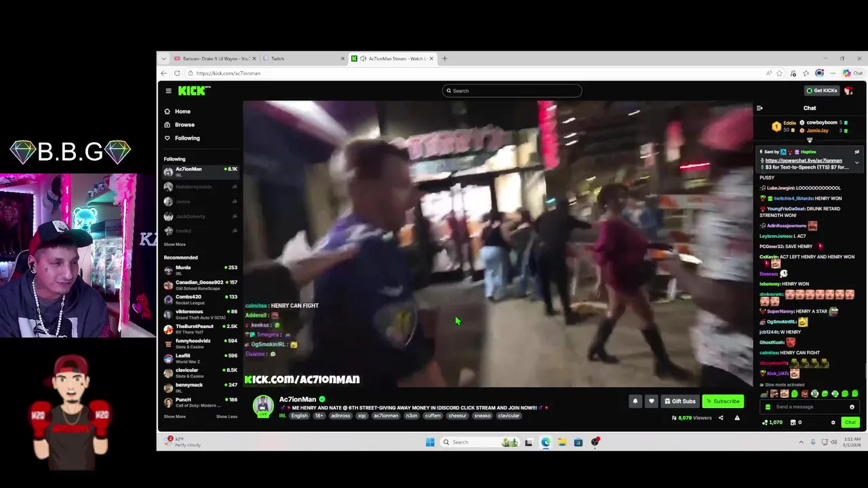Select the English tag
This screenshot has width=868, height=488.
(299, 415)
